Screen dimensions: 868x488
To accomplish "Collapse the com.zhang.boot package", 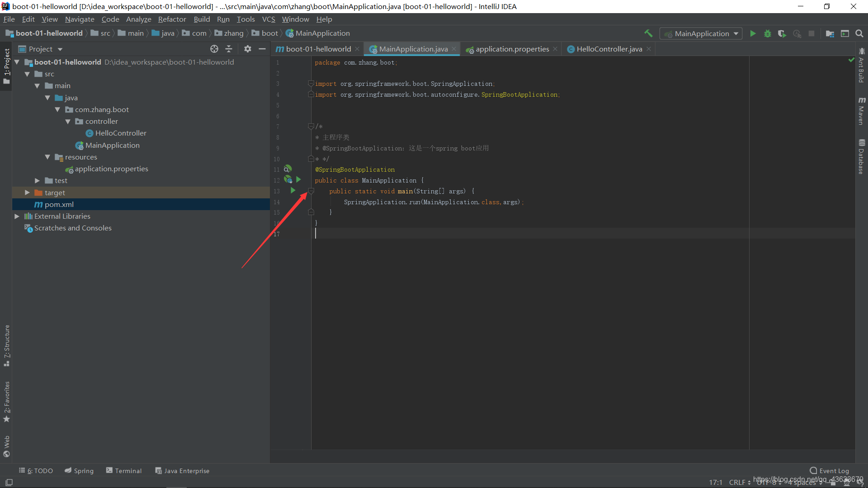I will click(x=57, y=109).
